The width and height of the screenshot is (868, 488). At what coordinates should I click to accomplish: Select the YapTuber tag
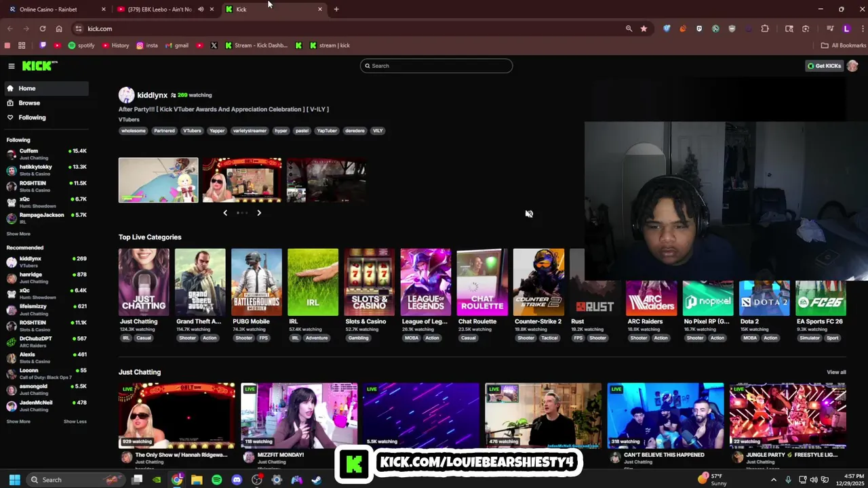click(327, 131)
